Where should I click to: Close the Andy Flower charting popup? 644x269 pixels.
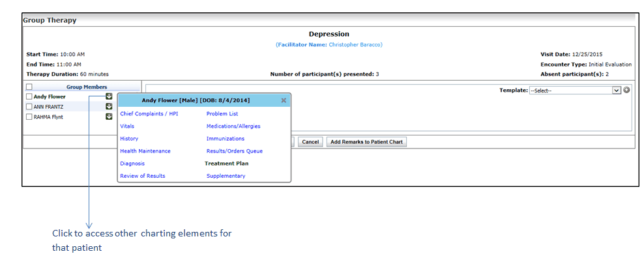click(x=284, y=100)
